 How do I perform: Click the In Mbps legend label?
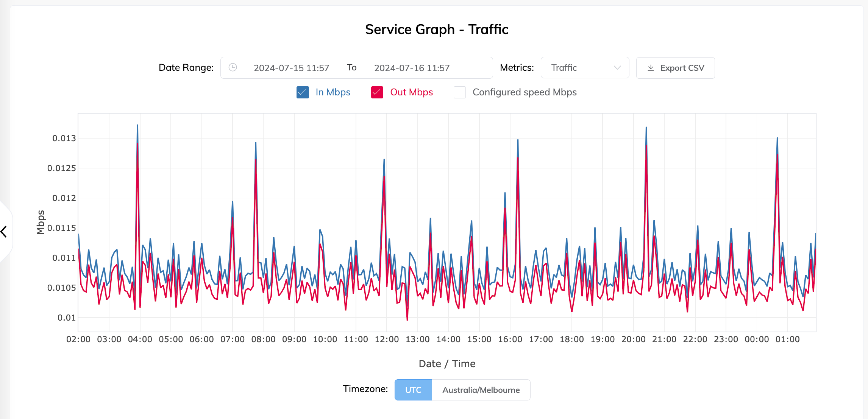click(x=333, y=92)
